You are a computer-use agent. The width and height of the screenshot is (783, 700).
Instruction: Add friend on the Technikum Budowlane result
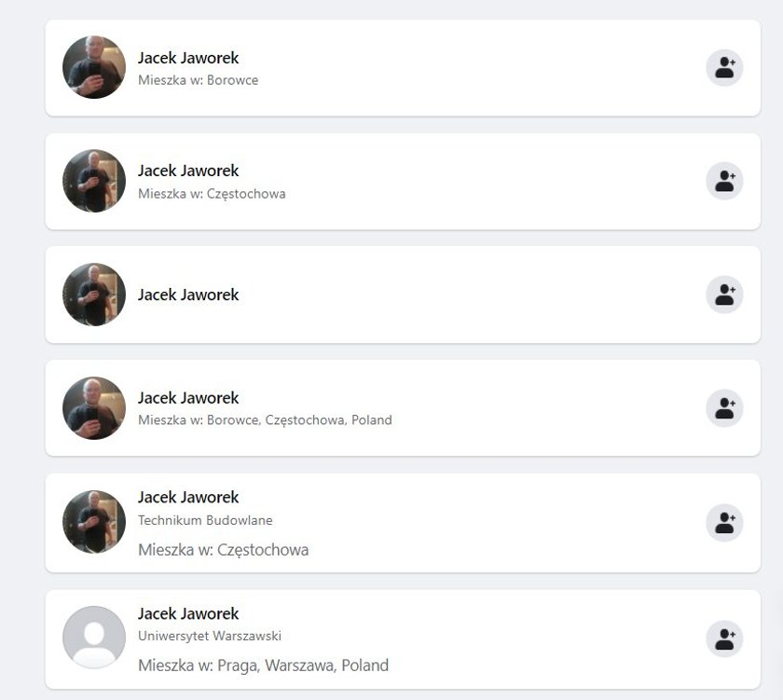(x=724, y=523)
